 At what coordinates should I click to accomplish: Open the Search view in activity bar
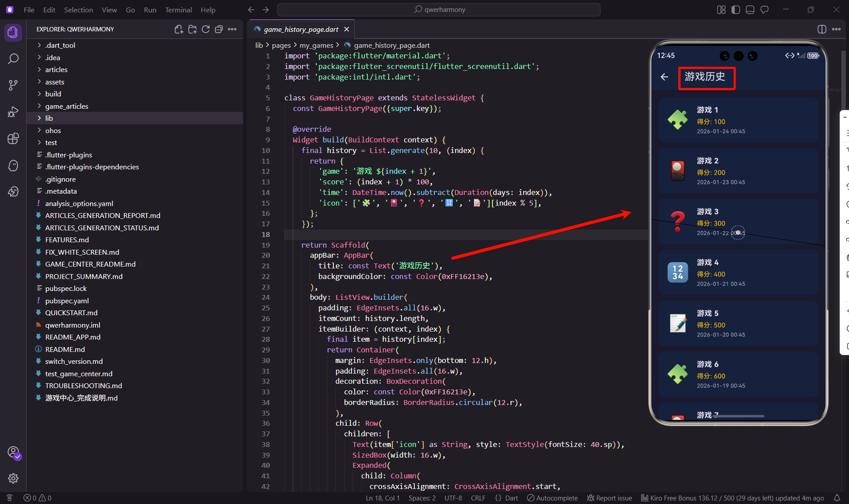tap(13, 58)
